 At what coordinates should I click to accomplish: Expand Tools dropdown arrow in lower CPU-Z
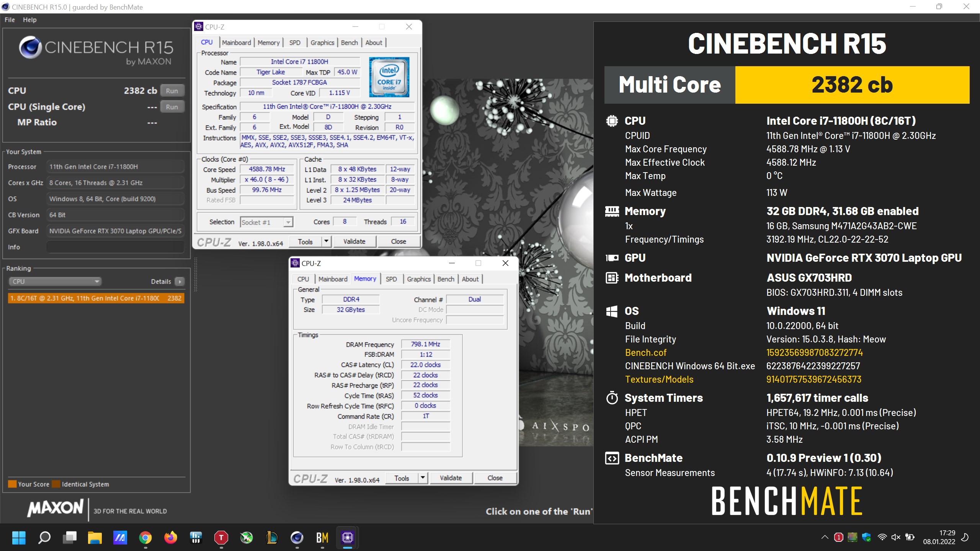(x=423, y=478)
